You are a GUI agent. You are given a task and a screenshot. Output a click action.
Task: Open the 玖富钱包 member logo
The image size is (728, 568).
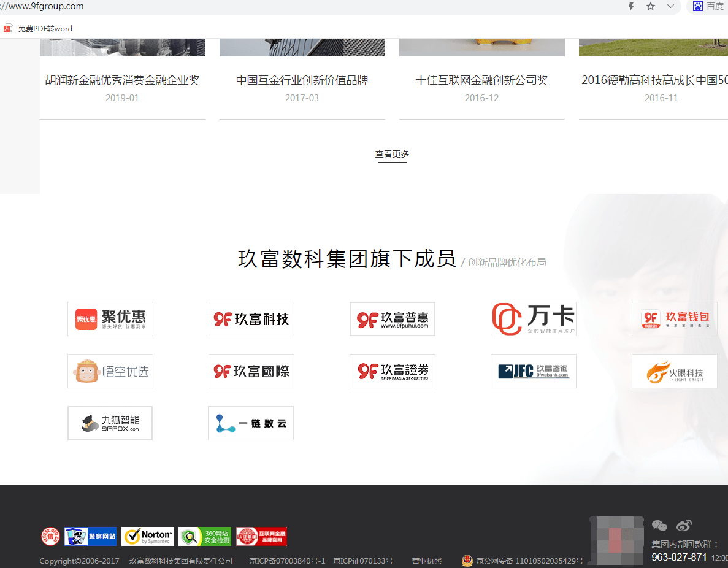coord(675,319)
